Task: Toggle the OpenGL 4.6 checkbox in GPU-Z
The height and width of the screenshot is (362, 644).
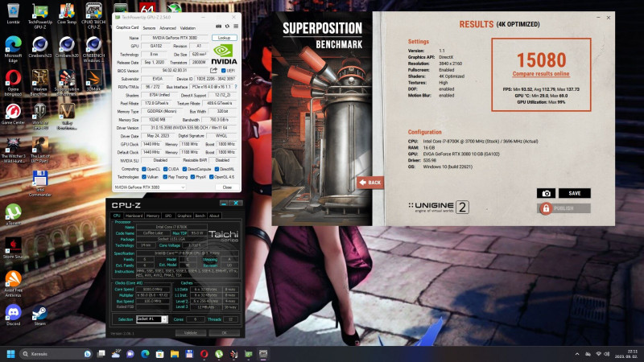Action: pyautogui.click(x=211, y=177)
